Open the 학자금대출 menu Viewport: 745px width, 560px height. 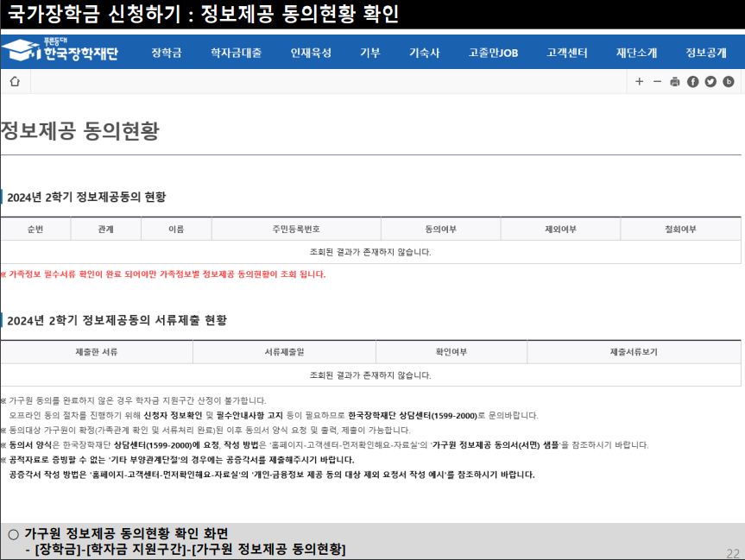[x=237, y=53]
